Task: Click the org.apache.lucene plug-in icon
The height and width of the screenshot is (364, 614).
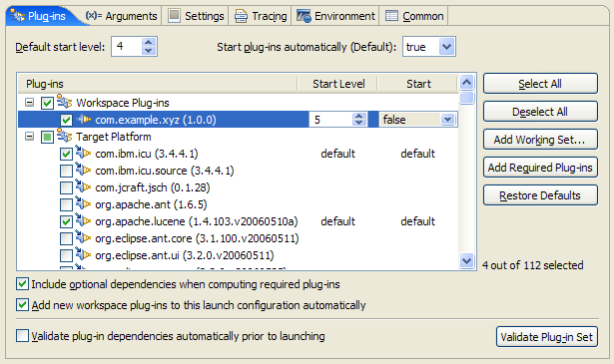Action: 83,220
